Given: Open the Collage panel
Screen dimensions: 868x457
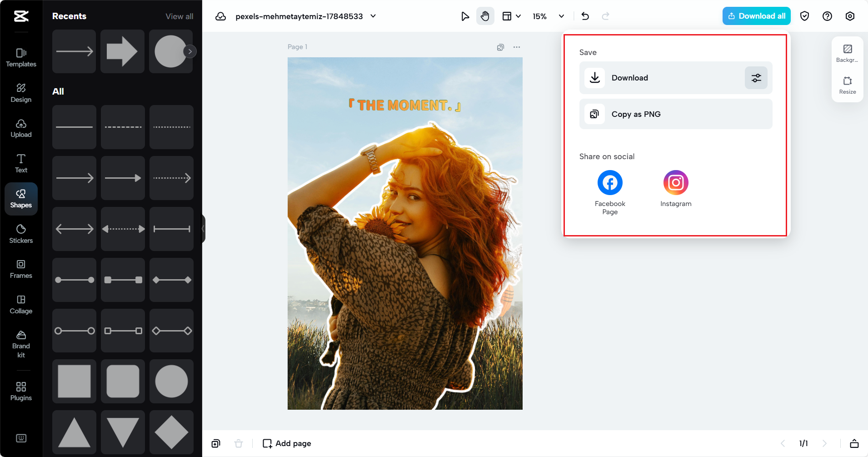Looking at the screenshot, I should (21, 304).
